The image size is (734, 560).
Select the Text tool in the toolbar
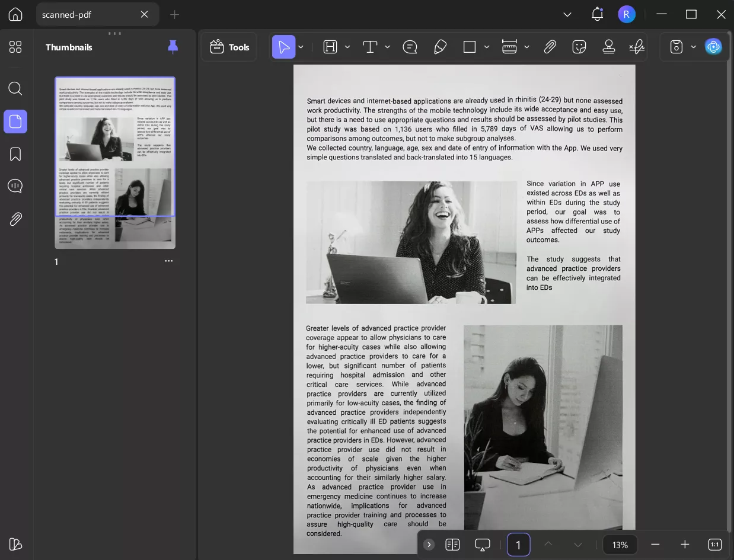pyautogui.click(x=370, y=47)
